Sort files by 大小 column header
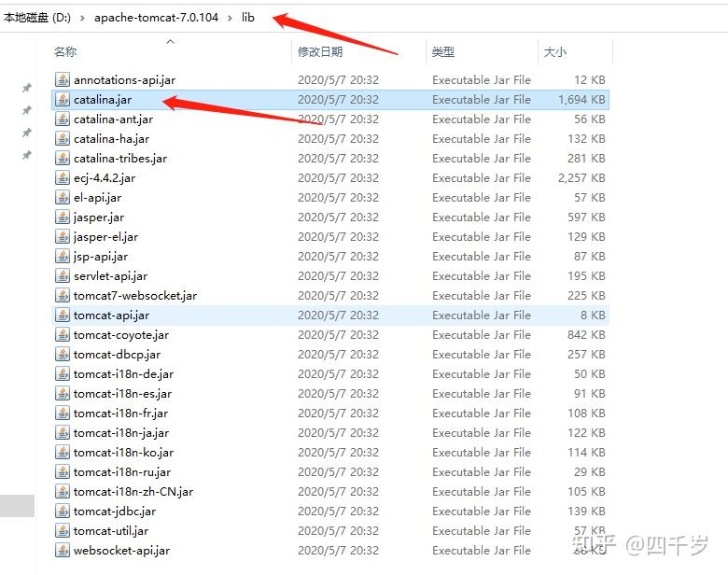 pos(554,51)
